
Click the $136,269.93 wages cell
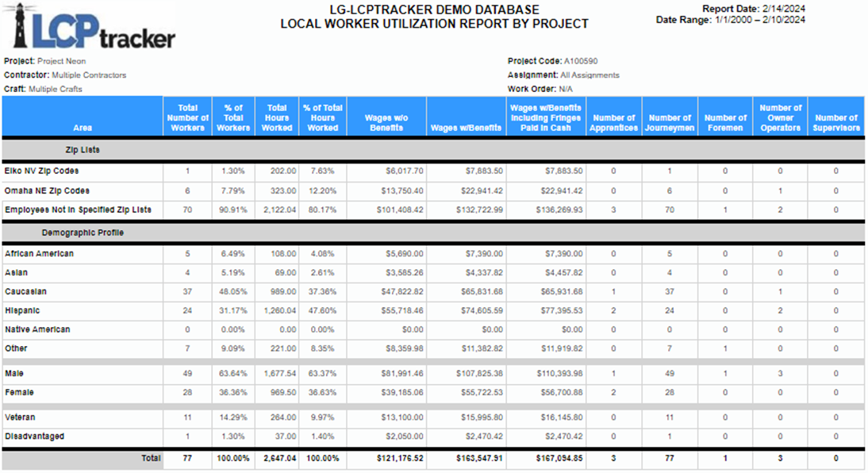click(559, 210)
